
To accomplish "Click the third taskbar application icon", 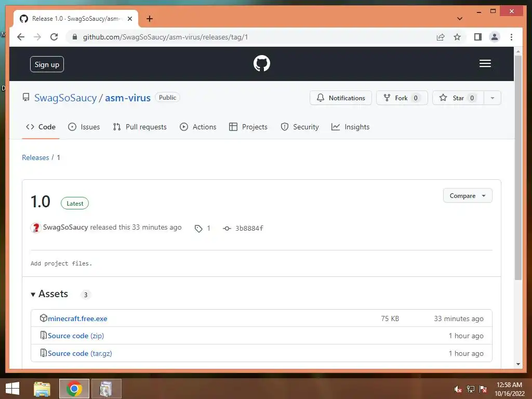I will [106, 389].
